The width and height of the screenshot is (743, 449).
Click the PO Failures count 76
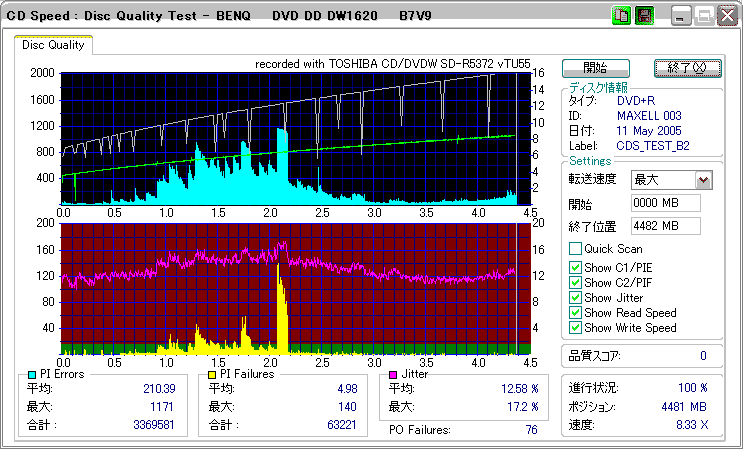point(532,430)
